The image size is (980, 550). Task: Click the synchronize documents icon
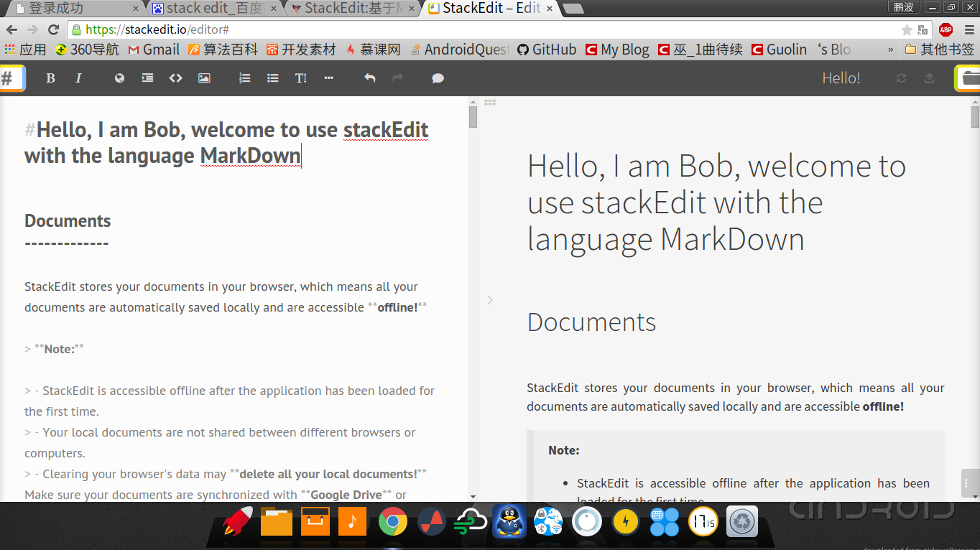tap(901, 78)
